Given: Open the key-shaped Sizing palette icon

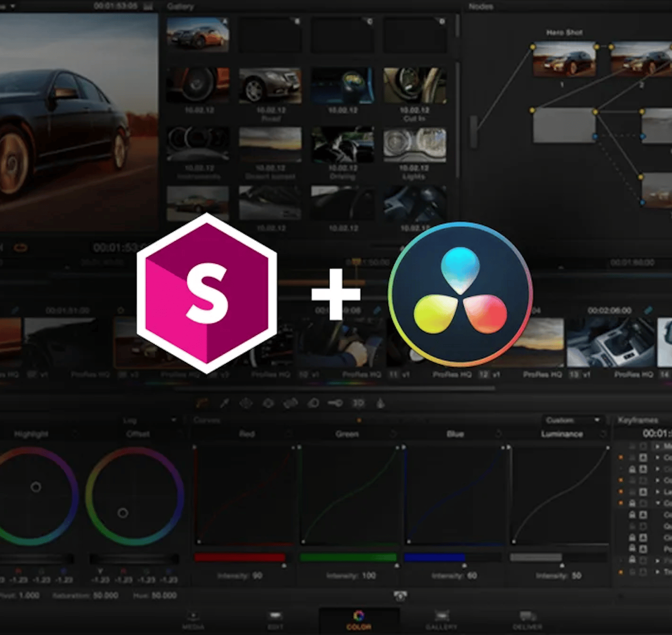Looking at the screenshot, I should [x=335, y=403].
